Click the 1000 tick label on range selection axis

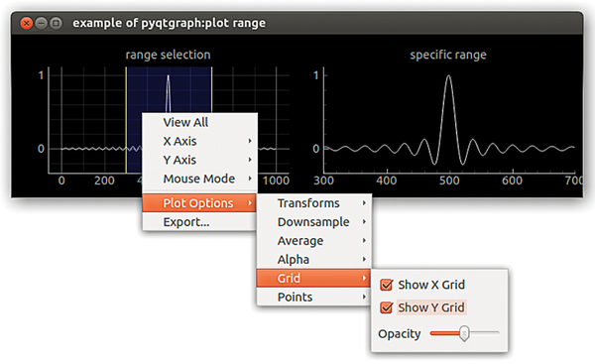pos(276,181)
